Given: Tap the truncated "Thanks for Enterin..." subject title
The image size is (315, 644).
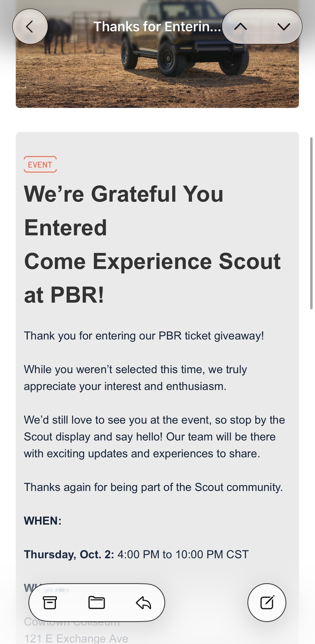Looking at the screenshot, I should point(157,27).
